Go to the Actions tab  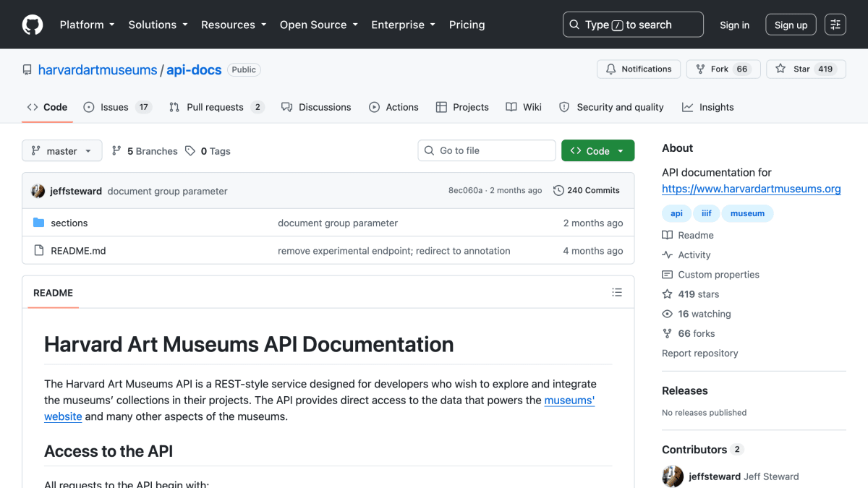[393, 107]
